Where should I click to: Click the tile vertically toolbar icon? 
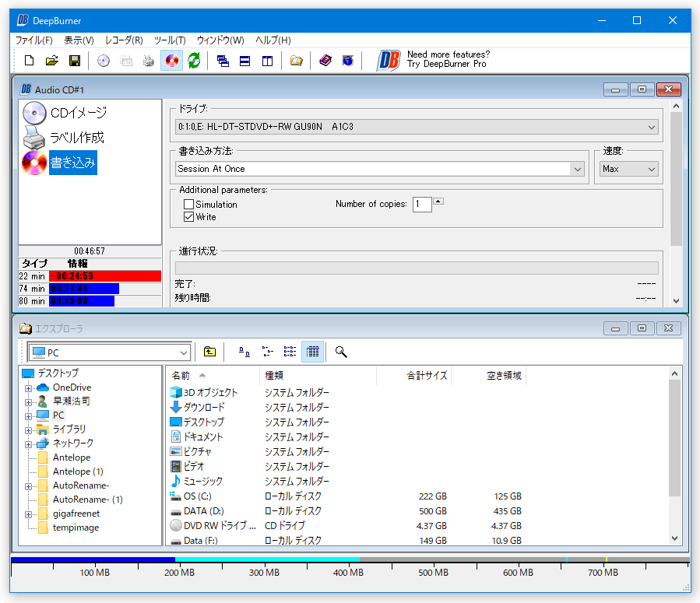(x=267, y=61)
